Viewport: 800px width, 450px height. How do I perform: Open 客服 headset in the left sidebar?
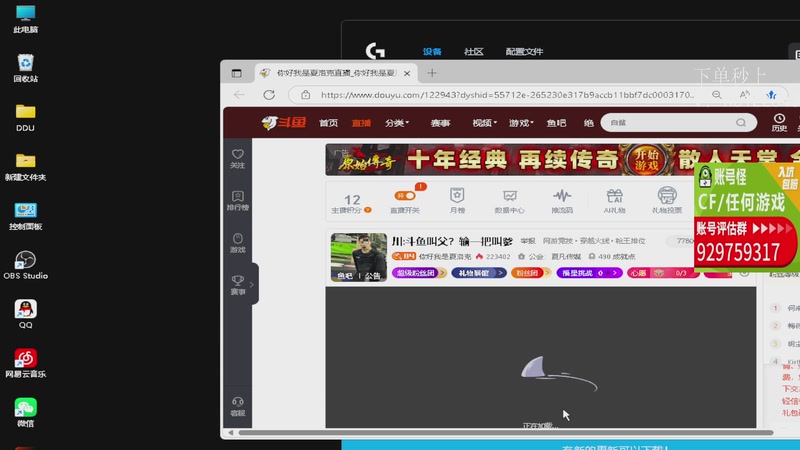(x=238, y=407)
